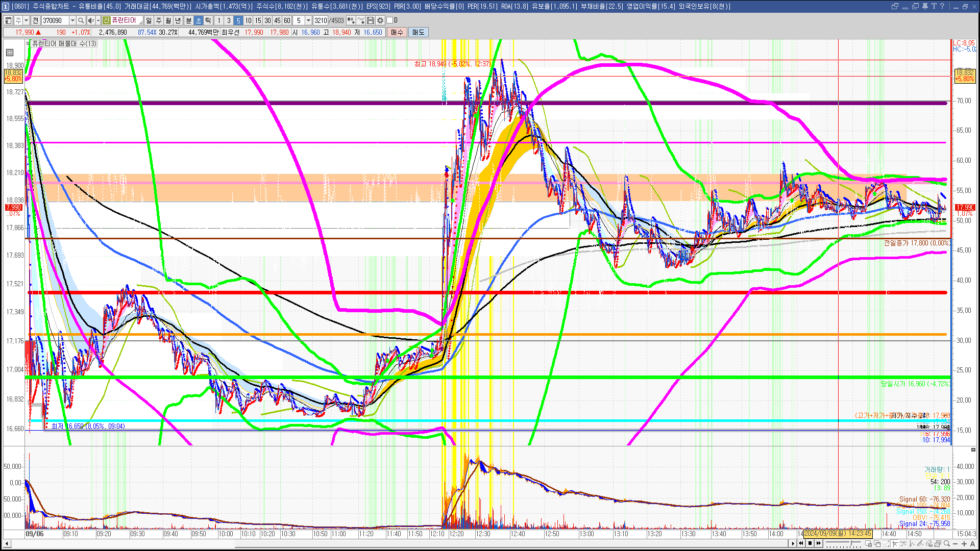Expand the interval value 5 dropdown
Screen dimensions: 980x551
308,20
